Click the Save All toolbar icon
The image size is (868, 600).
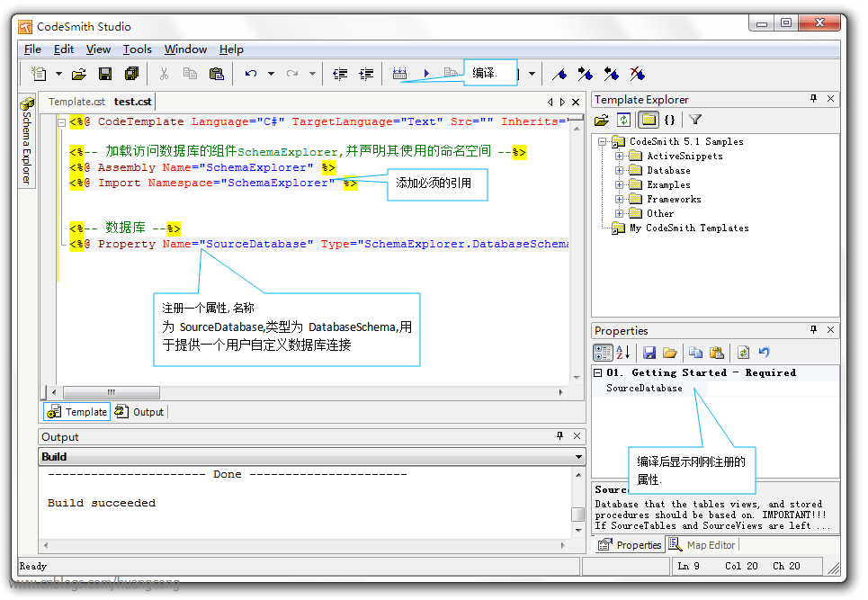pos(131,74)
